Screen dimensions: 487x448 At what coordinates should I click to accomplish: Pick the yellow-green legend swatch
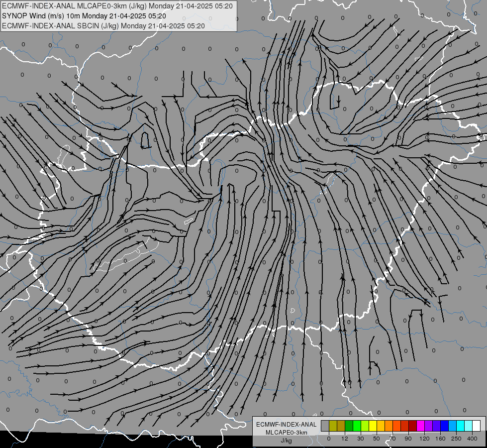click(x=365, y=426)
